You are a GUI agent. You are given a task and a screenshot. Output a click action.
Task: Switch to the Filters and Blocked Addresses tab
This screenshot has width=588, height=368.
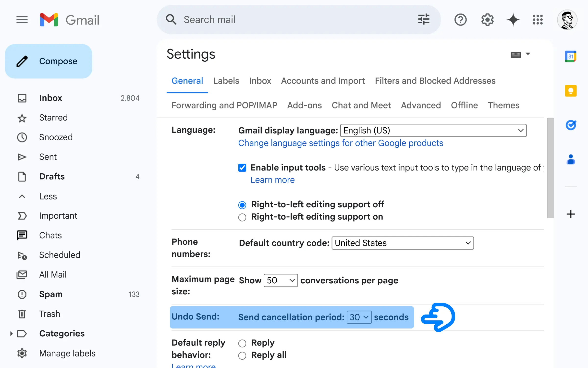(435, 80)
